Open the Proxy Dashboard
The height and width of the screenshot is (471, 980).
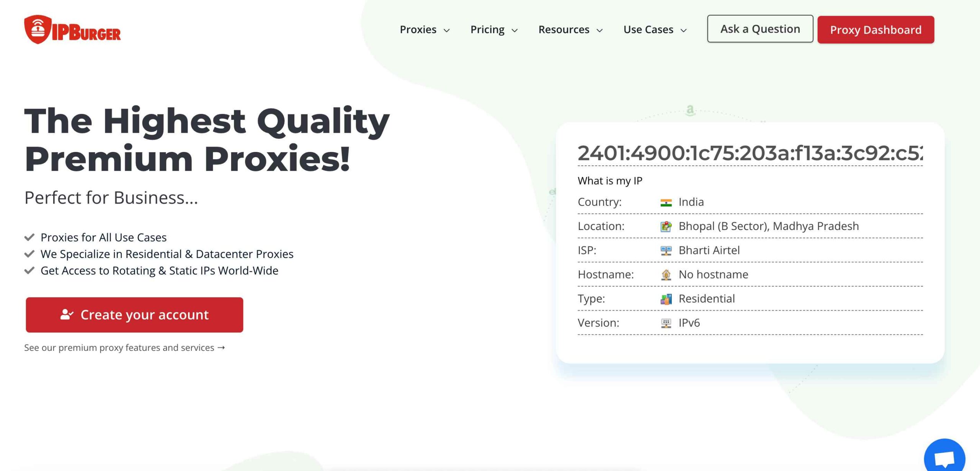coord(875,29)
